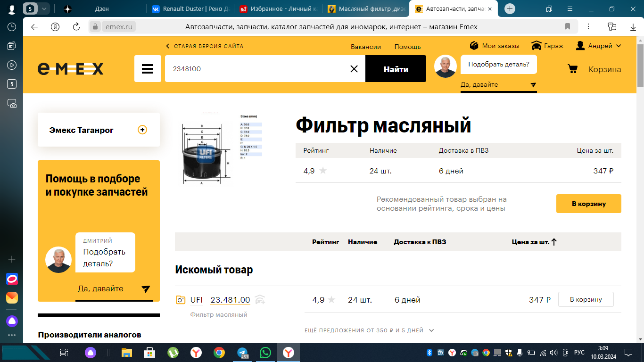
Task: Open the history clock icon in browser sidebar
Action: pyautogui.click(x=12, y=27)
